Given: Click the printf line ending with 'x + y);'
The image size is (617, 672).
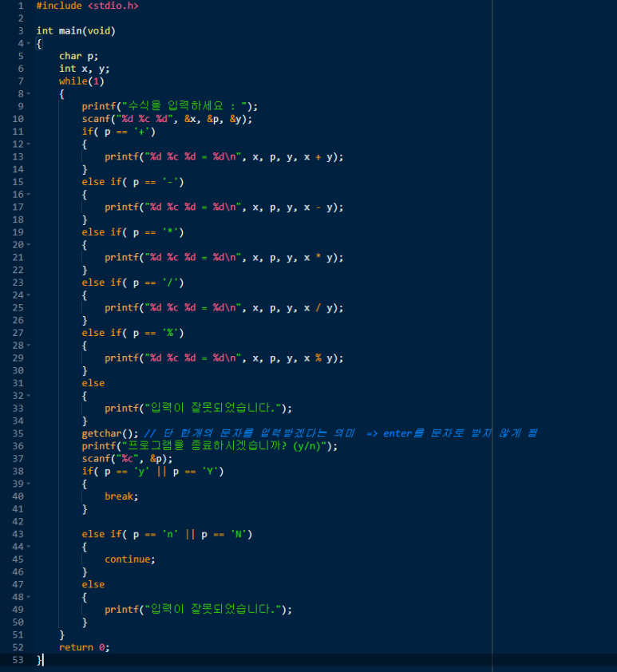Looking at the screenshot, I should click(x=224, y=157).
